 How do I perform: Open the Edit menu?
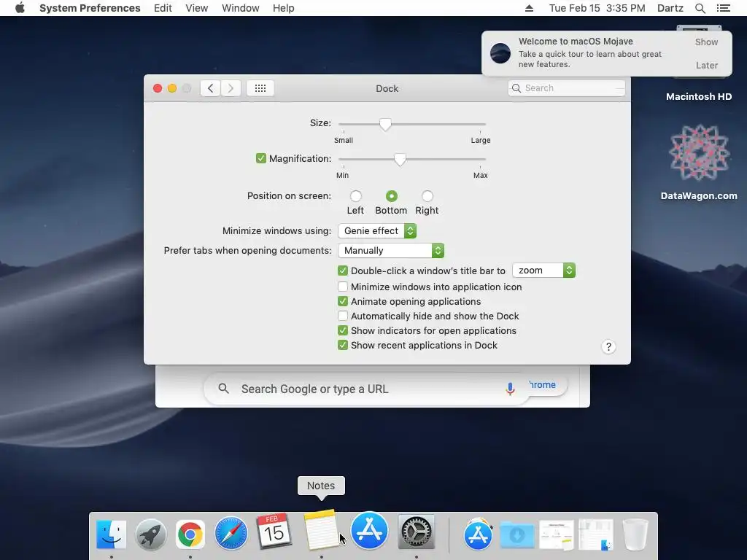163,8
